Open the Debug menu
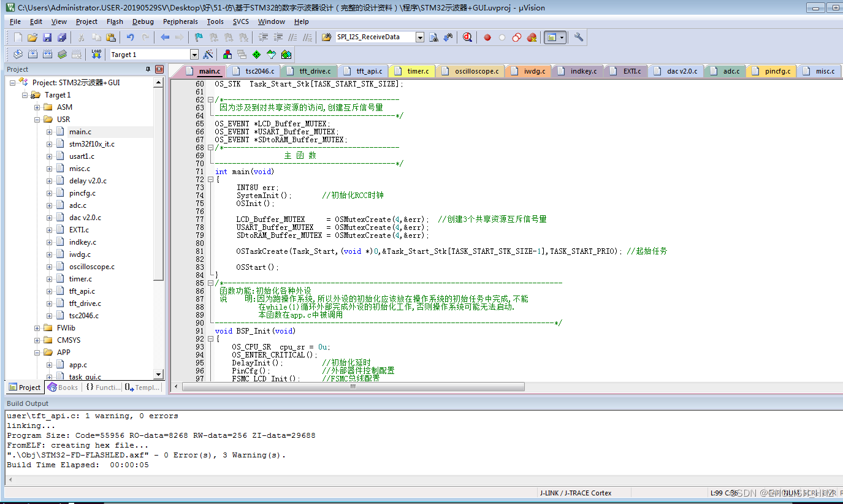 [x=143, y=21]
